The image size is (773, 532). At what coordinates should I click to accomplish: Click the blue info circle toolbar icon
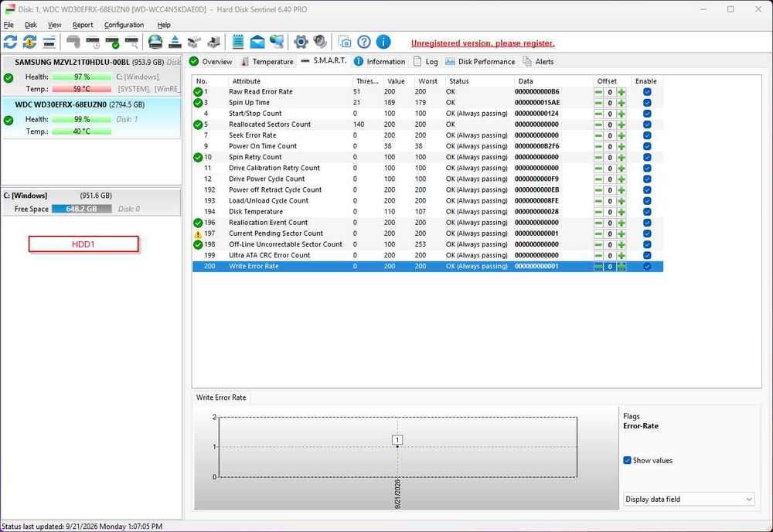coord(383,42)
